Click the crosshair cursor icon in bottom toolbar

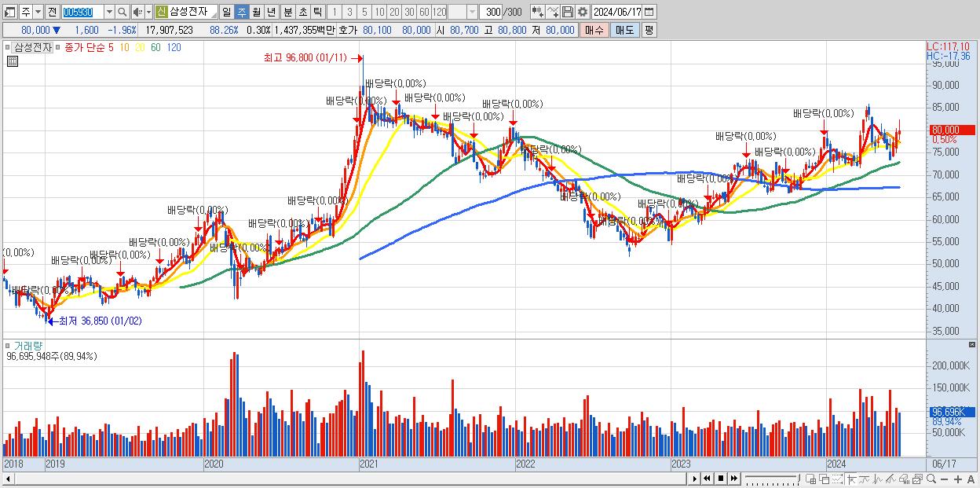pyautogui.click(x=851, y=479)
